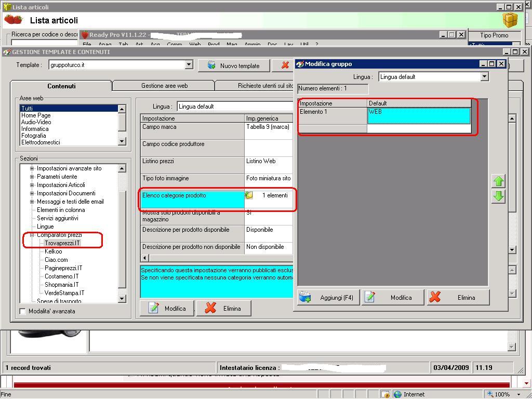This screenshot has height=399, width=532.
Task: Click the Campo marca setting row
Action: tap(217, 131)
